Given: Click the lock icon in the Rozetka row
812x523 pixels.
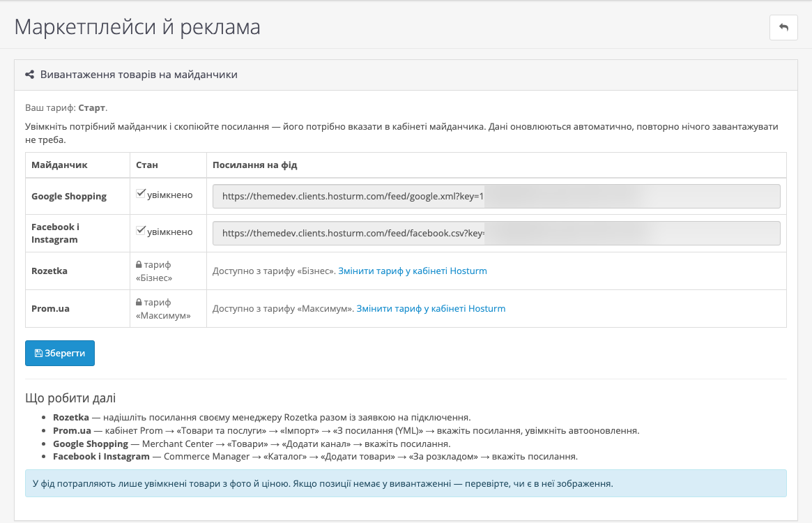Looking at the screenshot, I should 139,265.
